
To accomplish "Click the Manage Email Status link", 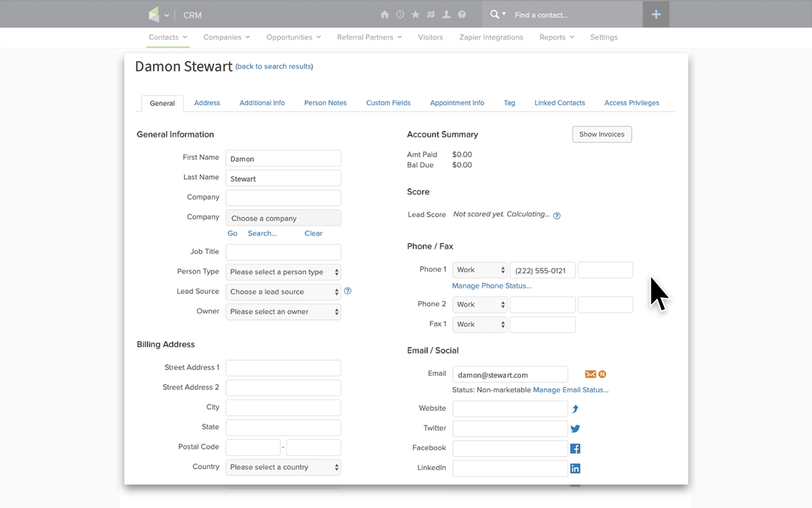I will (x=570, y=390).
